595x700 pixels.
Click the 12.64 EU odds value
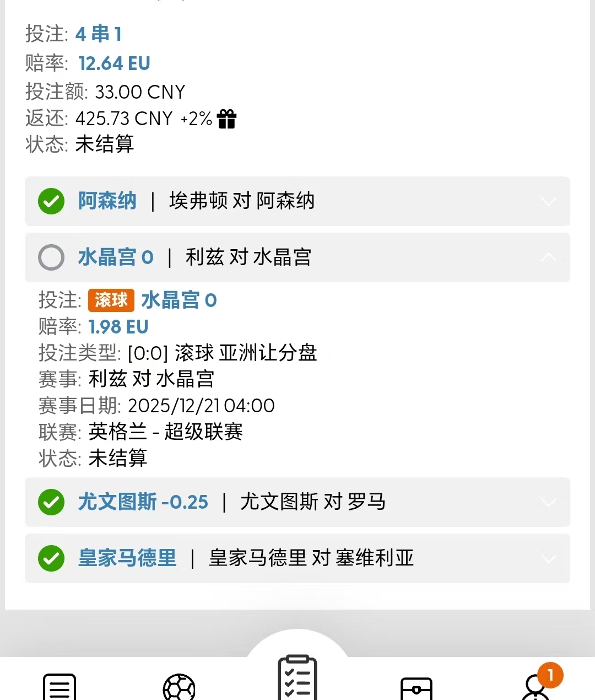[x=114, y=63]
